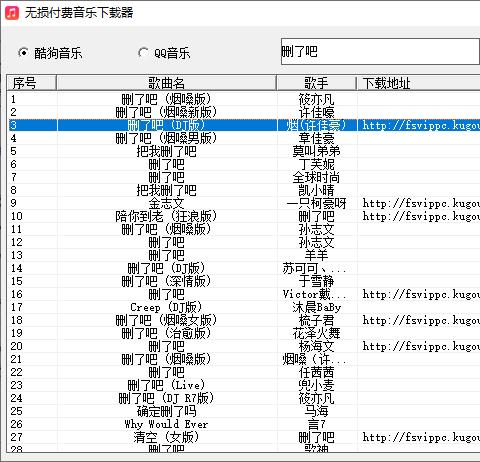Select singer 一只柯豪呀 in row 9
Screen dimensions: 480x462
pos(316,203)
